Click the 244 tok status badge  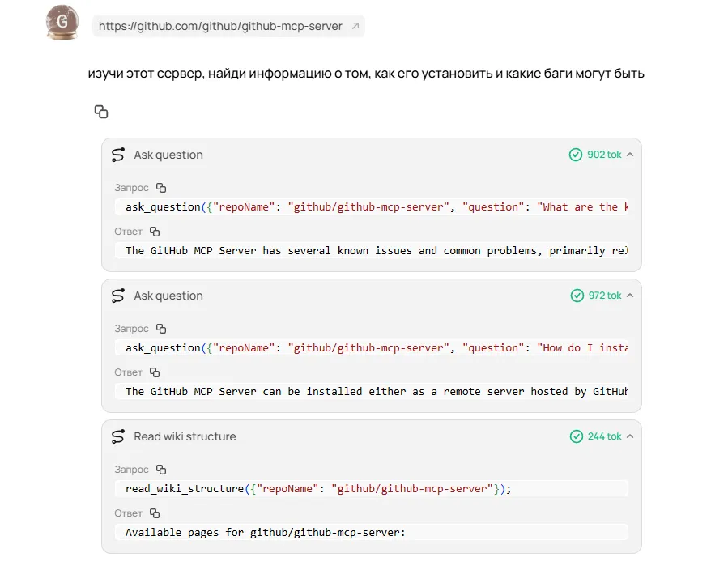tap(596, 436)
